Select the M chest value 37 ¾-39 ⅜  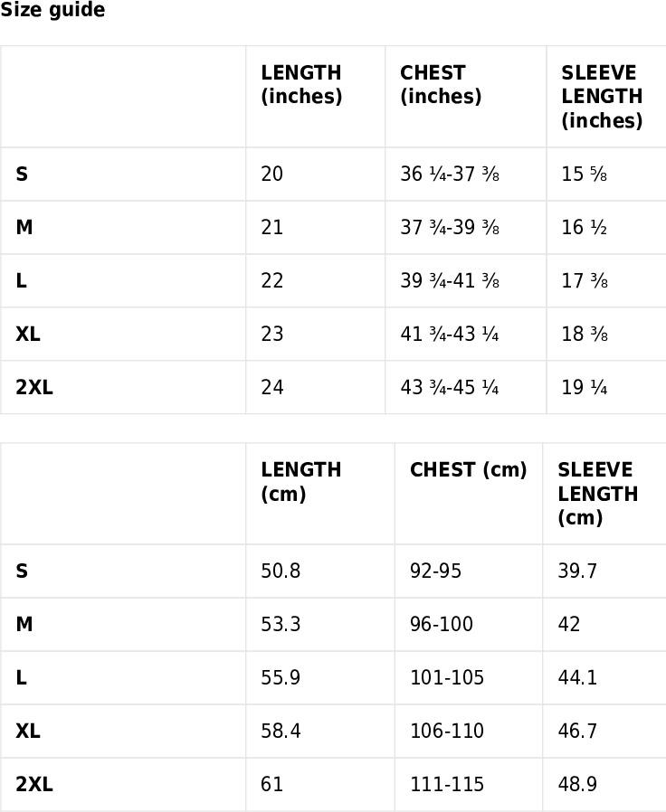[x=450, y=227]
